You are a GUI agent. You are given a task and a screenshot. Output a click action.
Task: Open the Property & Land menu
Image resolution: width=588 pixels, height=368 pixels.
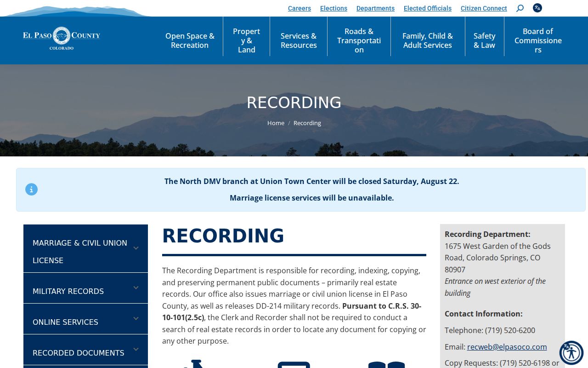(x=246, y=40)
